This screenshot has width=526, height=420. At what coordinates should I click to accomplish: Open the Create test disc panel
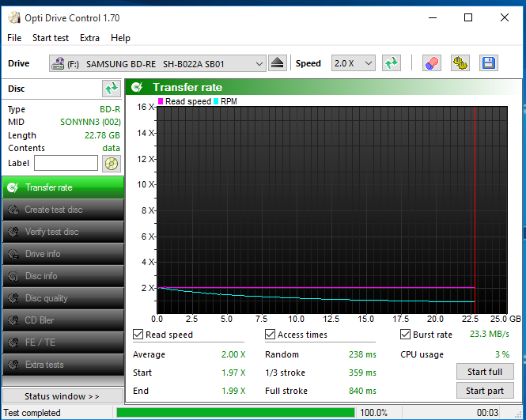point(63,210)
